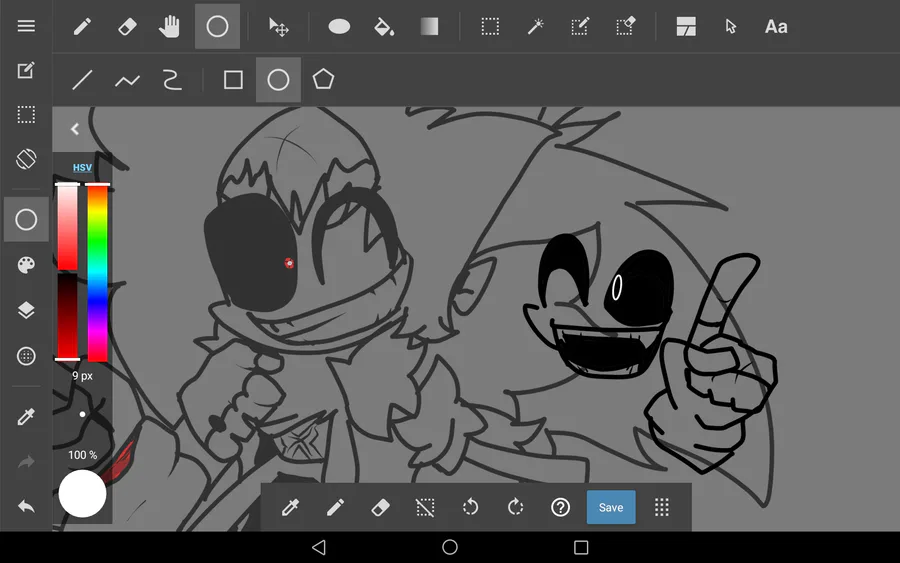Open the grid dots shortcut menu
The height and width of the screenshot is (563, 900).
pos(662,507)
